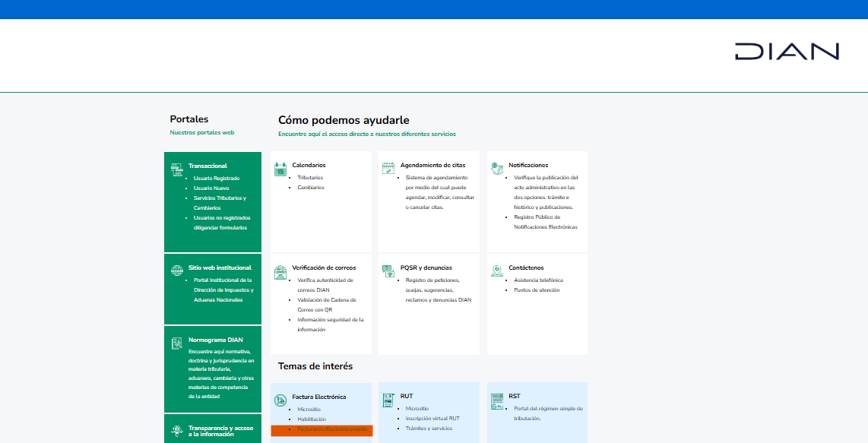Viewport: 868px width, 443px height.
Task: Open Cambiarios calendar link
Action: pos(311,188)
